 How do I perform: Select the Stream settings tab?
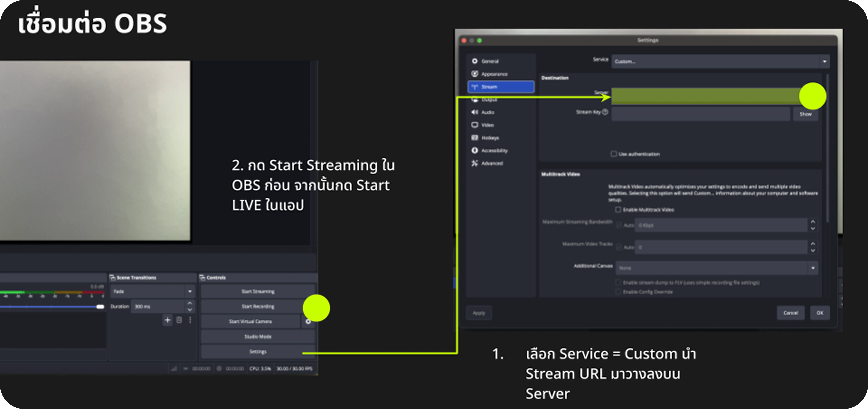[x=501, y=87]
